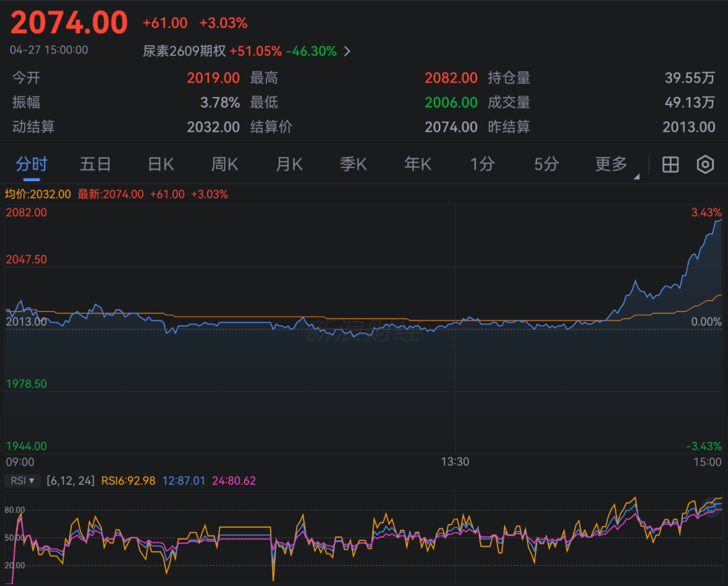Click the 最新:2074.00 chart label
Viewport: 728px width, 586px height.
click(111, 195)
